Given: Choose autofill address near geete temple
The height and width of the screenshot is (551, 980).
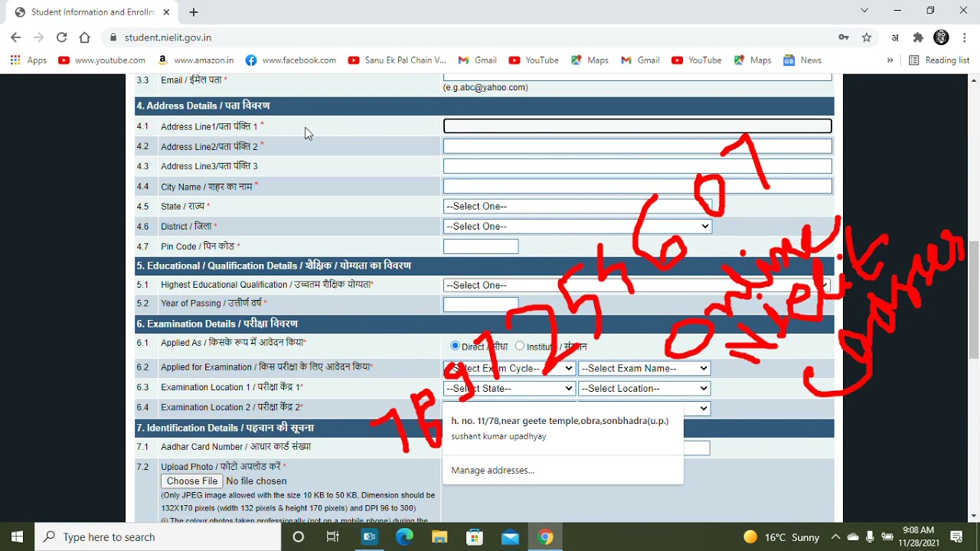Looking at the screenshot, I should (563, 429).
